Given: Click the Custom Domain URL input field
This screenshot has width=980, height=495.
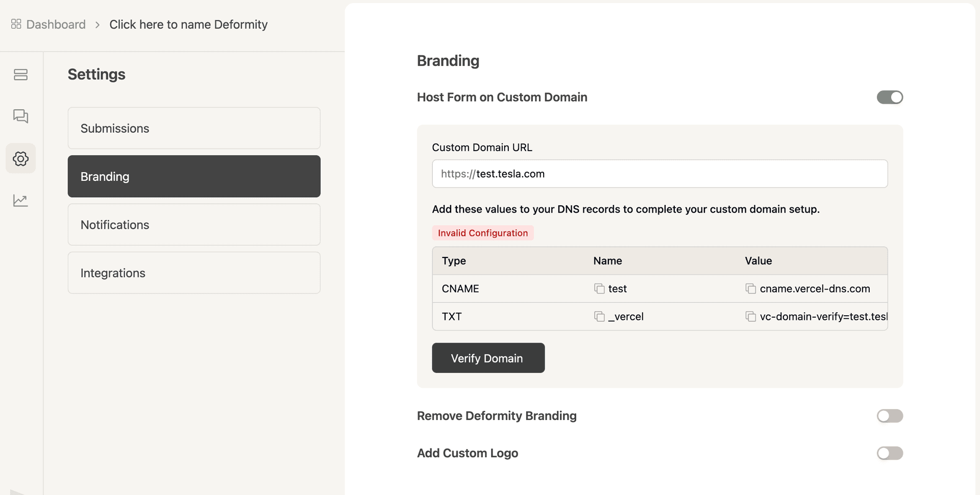Looking at the screenshot, I should [659, 174].
